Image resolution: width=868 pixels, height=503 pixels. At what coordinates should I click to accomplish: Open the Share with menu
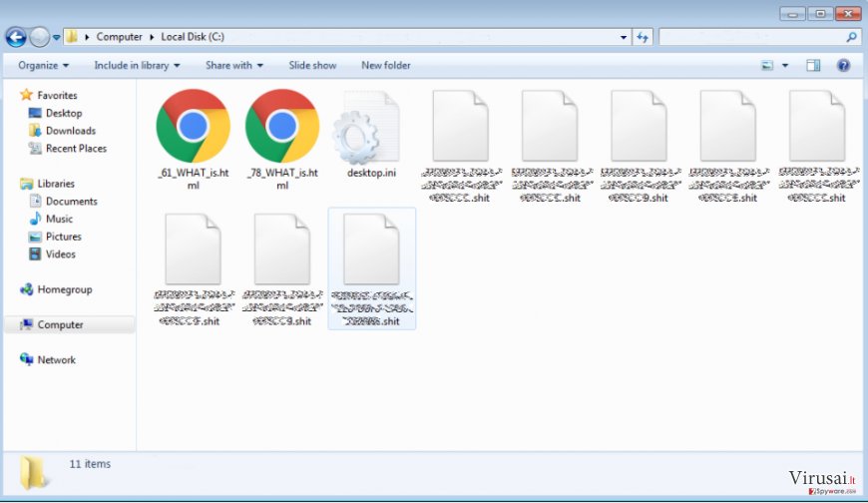[x=234, y=65]
